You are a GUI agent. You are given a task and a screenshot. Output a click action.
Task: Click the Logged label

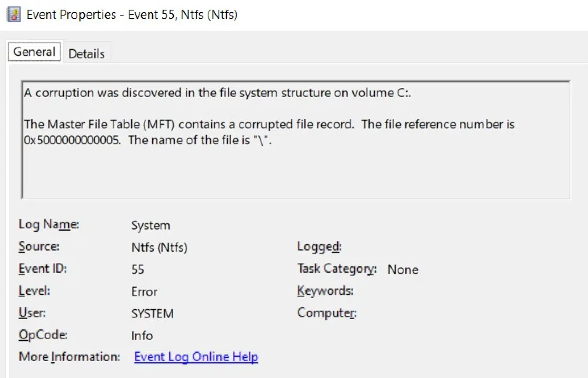tap(319, 247)
